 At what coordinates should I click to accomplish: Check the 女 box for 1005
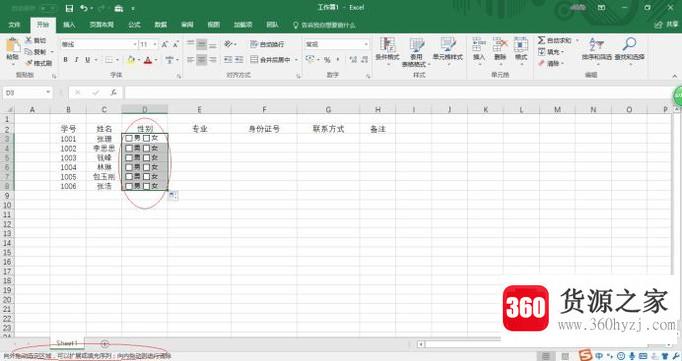click(x=147, y=177)
